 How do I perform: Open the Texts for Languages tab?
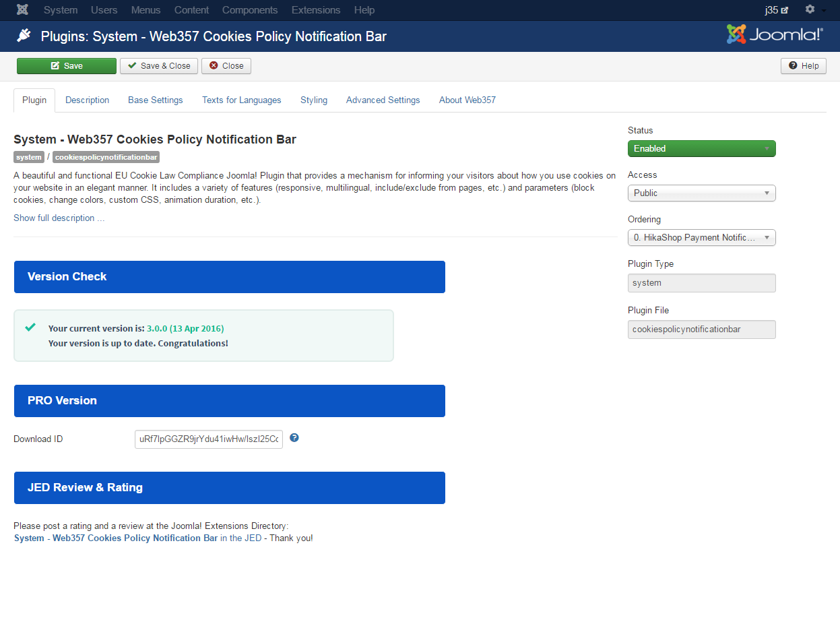(x=242, y=100)
